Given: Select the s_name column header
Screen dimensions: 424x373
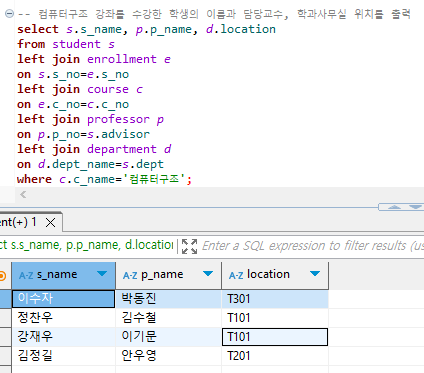Looking at the screenshot, I should pyautogui.click(x=63, y=275).
